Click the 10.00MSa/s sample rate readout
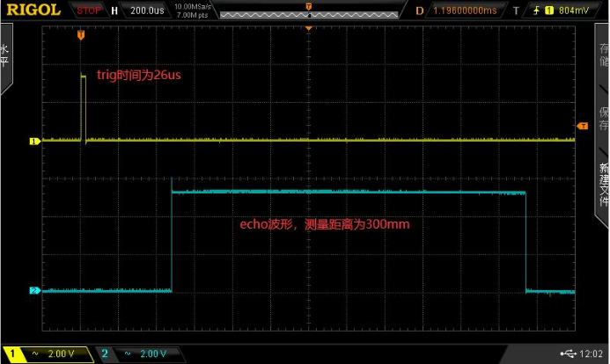Viewport: 610px width, 364px height. 193,7
